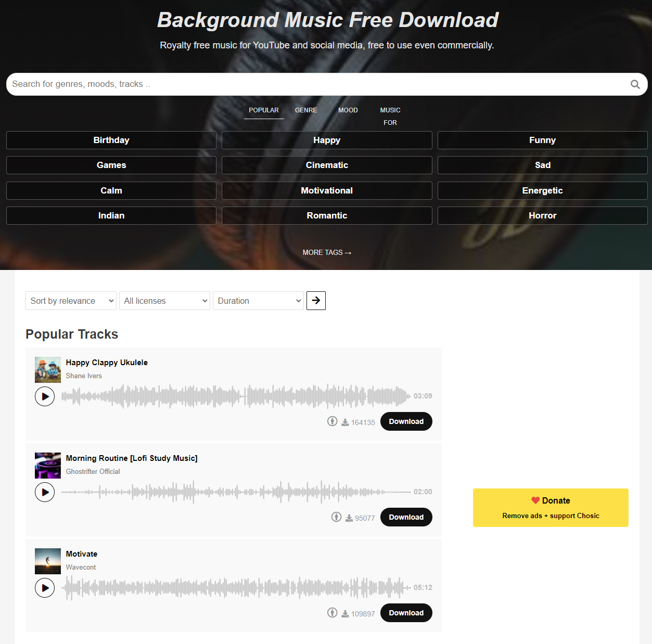
Task: Play Morning Routine Lofi Study Music
Action: (45, 492)
